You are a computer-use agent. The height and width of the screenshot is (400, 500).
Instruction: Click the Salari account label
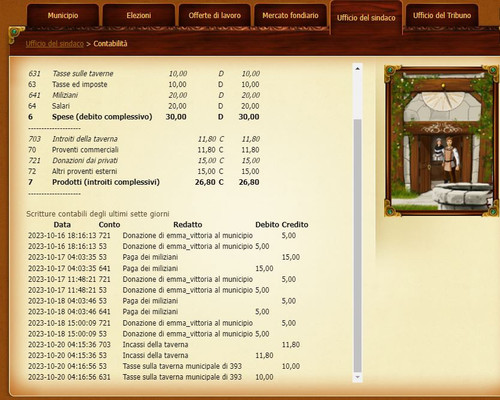tap(61, 106)
